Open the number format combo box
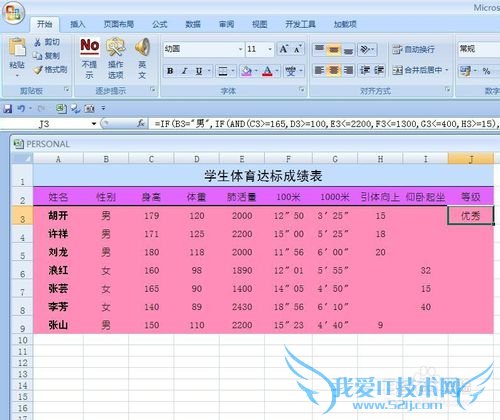The width and height of the screenshot is (500, 420). tap(479, 49)
